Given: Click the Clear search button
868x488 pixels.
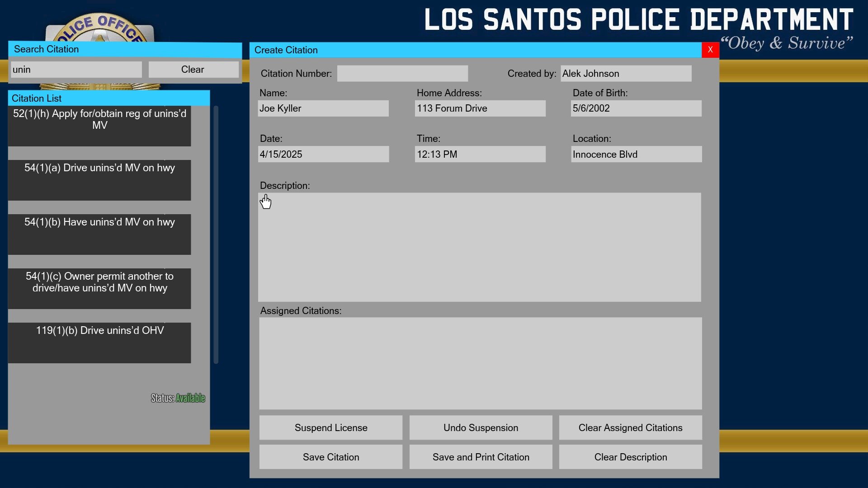Looking at the screenshot, I should tap(193, 70).
